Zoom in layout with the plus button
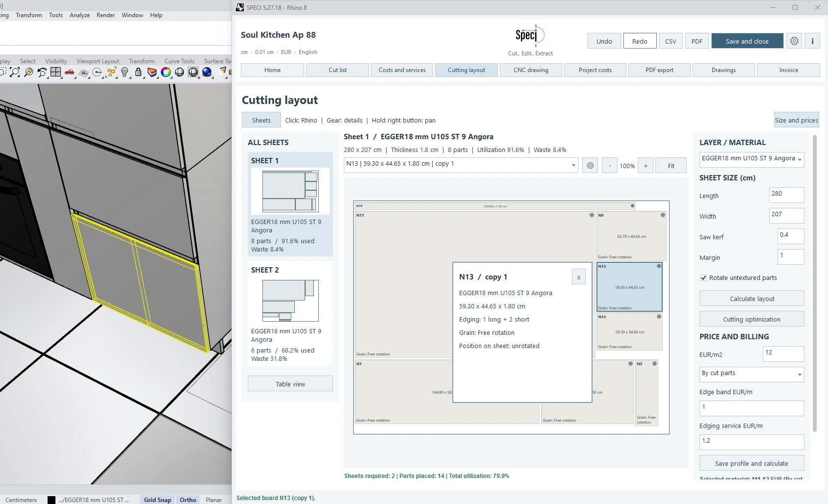The width and height of the screenshot is (828, 504). point(646,166)
